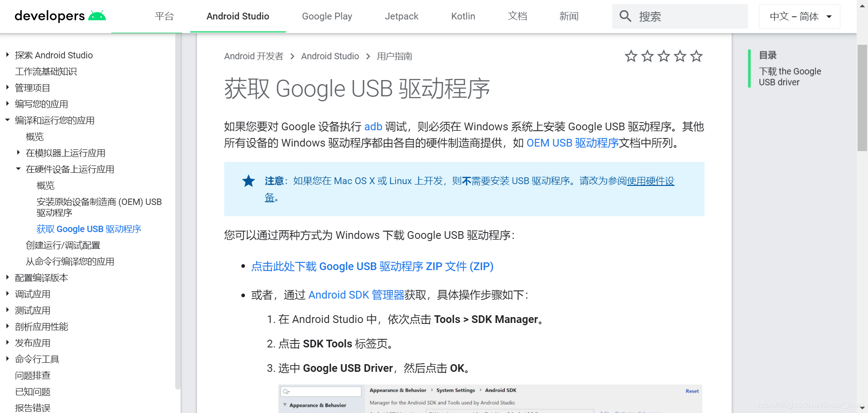The image size is (868, 413).
Task: Go to the 文档 tab
Action: [518, 16]
